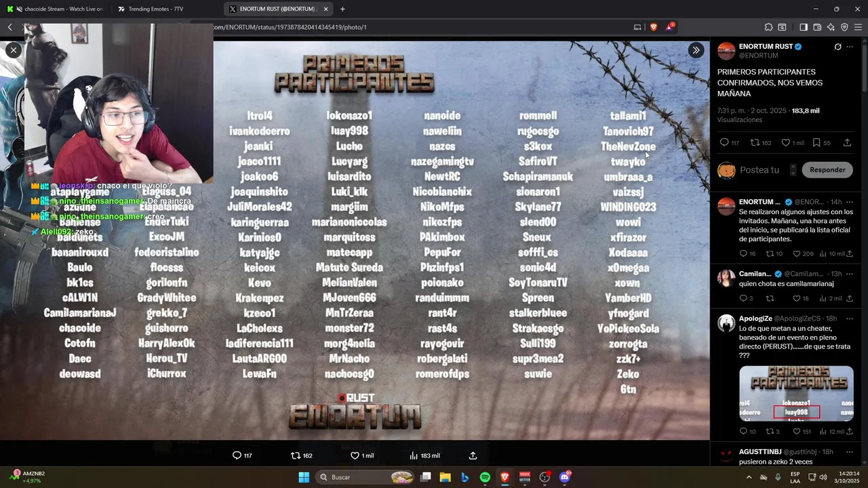This screenshot has height=488, width=868.
Task: Open Brave Rewards triangle icon
Action: click(x=670, y=27)
